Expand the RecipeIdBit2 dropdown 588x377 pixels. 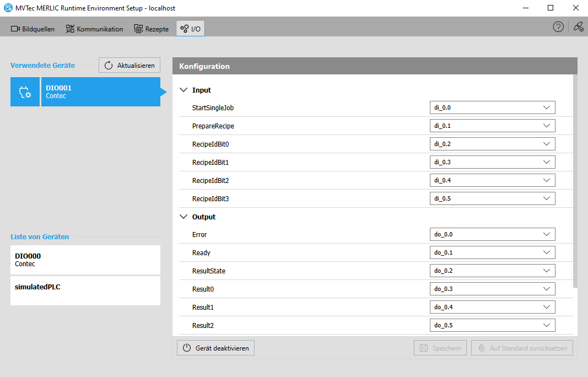coord(492,180)
